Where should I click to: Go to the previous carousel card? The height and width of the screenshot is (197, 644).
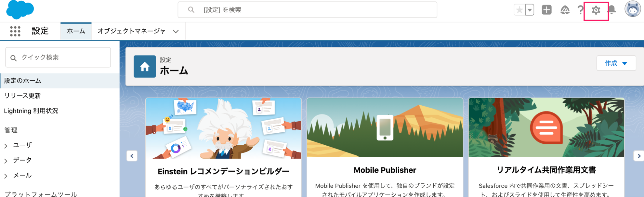click(132, 156)
